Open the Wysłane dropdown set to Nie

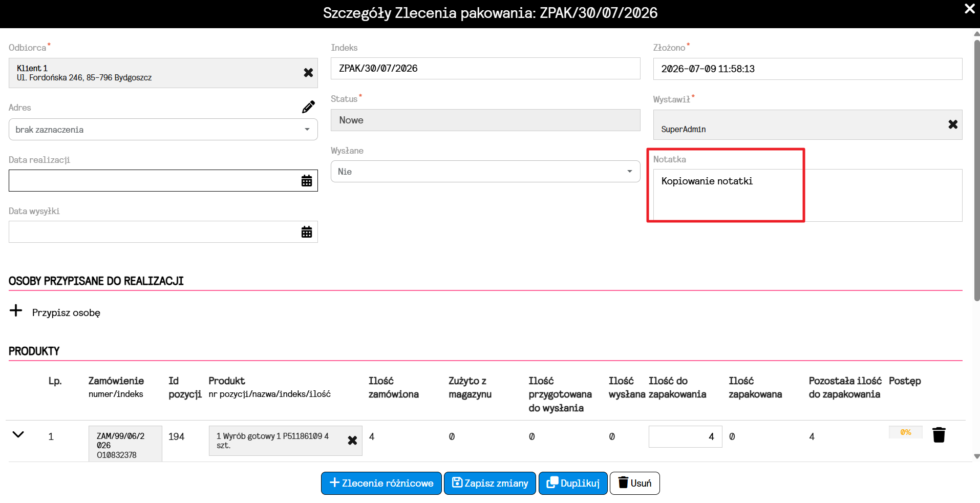coord(485,172)
